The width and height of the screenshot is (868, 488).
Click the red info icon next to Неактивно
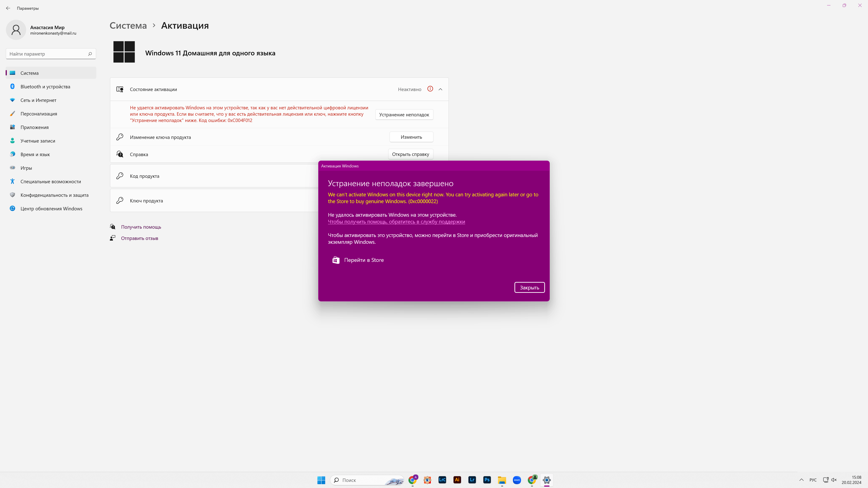click(x=430, y=89)
